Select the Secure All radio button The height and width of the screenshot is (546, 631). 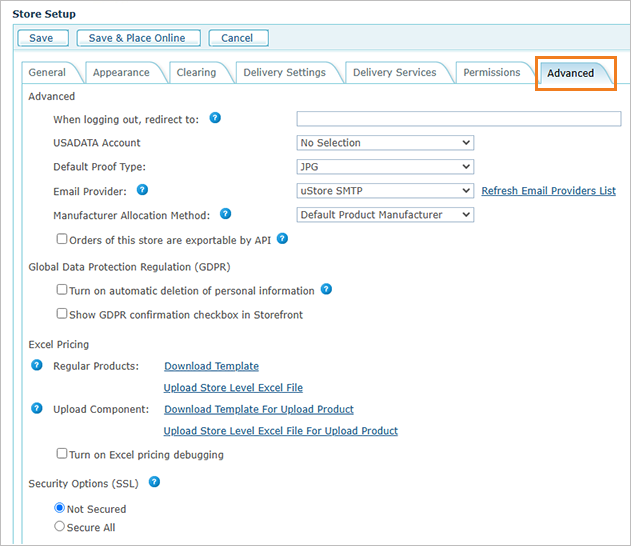click(x=60, y=526)
